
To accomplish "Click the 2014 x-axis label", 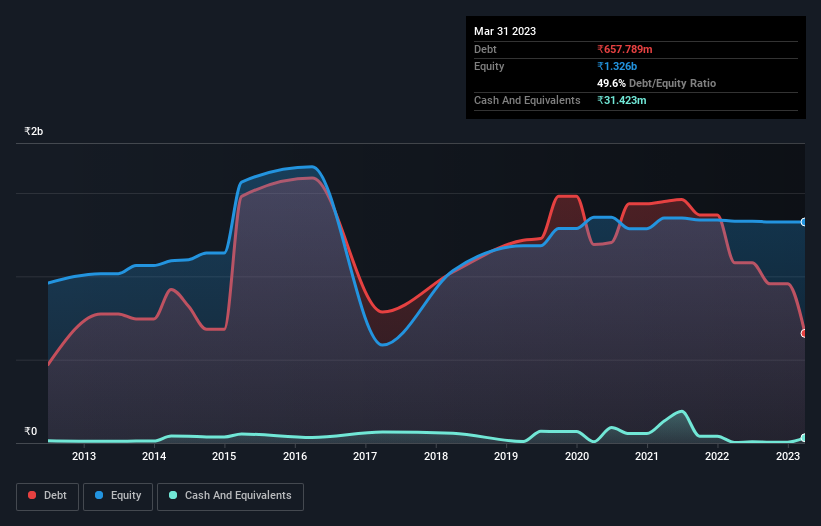I will pyautogui.click(x=154, y=456).
